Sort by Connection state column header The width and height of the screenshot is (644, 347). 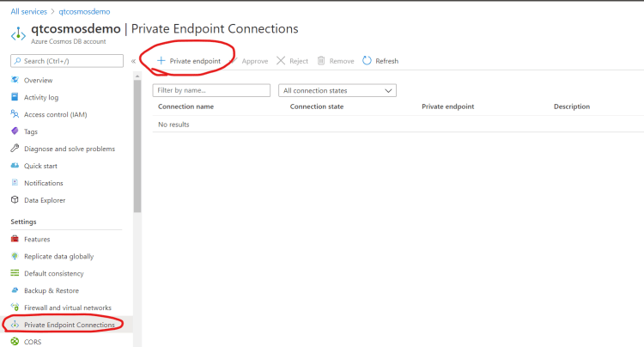[x=317, y=107]
